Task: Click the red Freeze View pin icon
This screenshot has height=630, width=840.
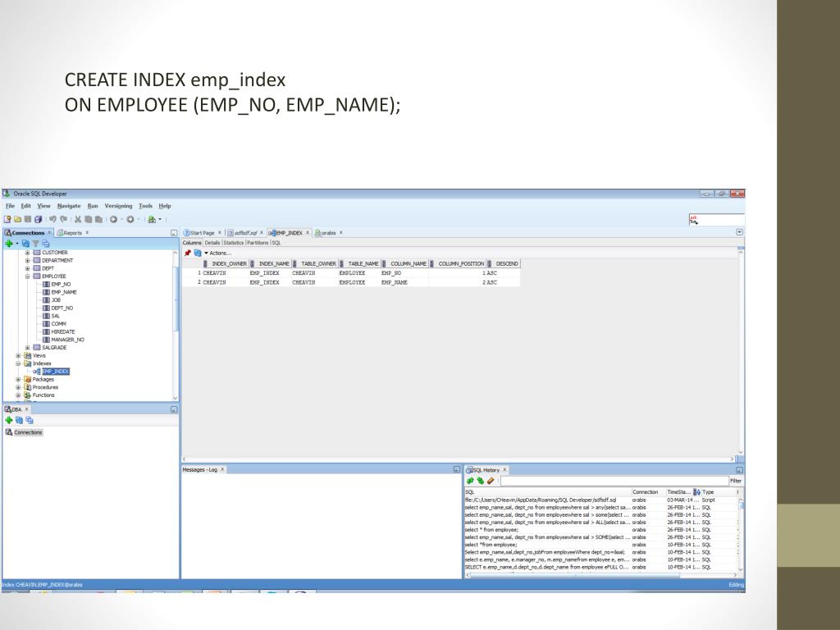Action: point(187,253)
